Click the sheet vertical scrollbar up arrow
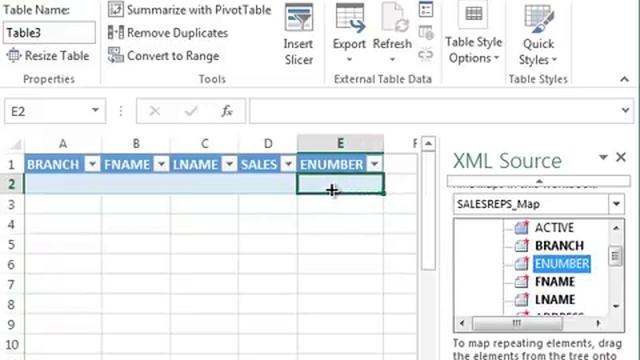 (428, 144)
